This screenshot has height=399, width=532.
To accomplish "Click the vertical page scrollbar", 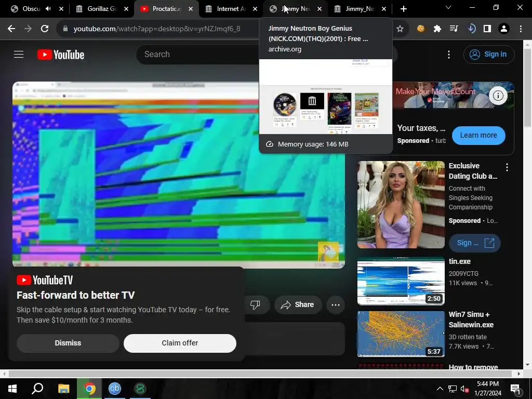I will pos(528,88).
